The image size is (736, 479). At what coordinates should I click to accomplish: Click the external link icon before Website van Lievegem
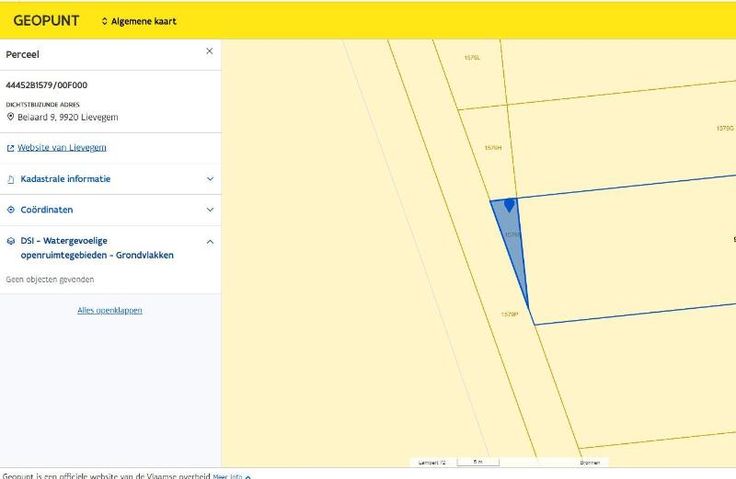click(11, 148)
